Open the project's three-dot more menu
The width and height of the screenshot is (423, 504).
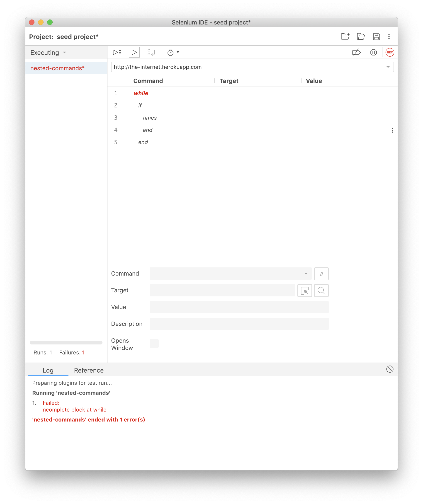pyautogui.click(x=389, y=36)
